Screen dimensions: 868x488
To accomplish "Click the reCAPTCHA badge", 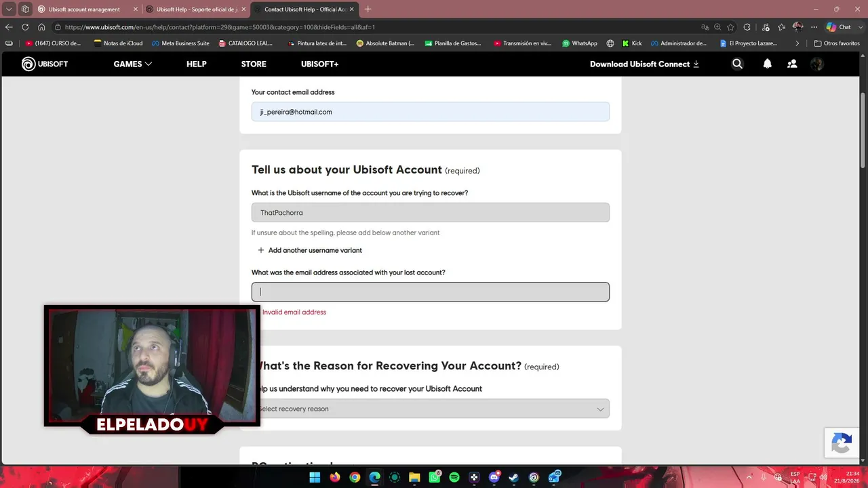I will point(842,444).
